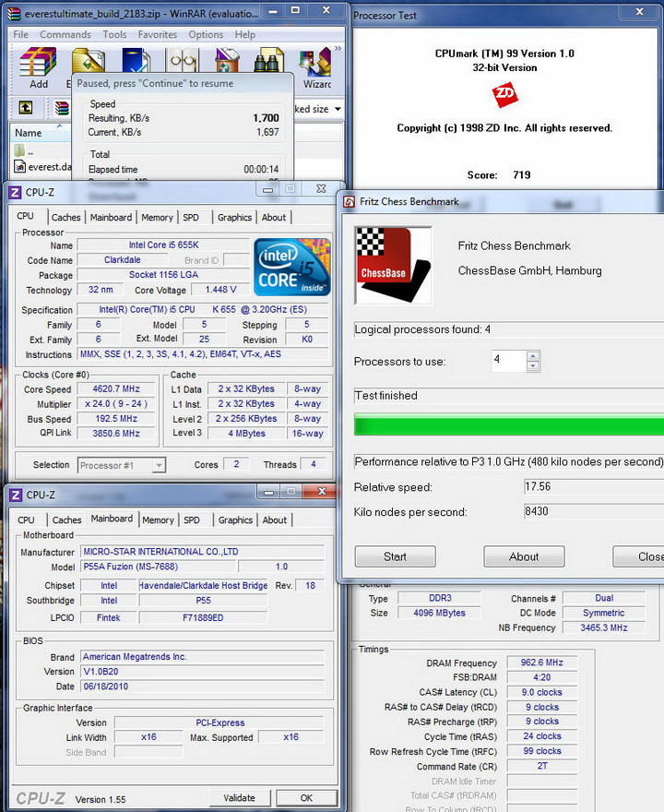
Task: Click WinRAR's Extract To folder icon
Action: coord(87,60)
